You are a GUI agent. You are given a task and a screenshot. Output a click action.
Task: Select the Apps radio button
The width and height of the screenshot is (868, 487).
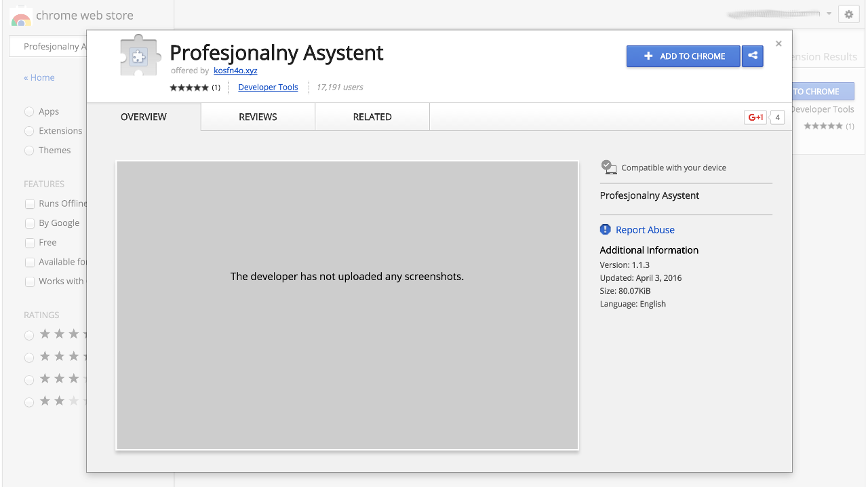click(29, 111)
